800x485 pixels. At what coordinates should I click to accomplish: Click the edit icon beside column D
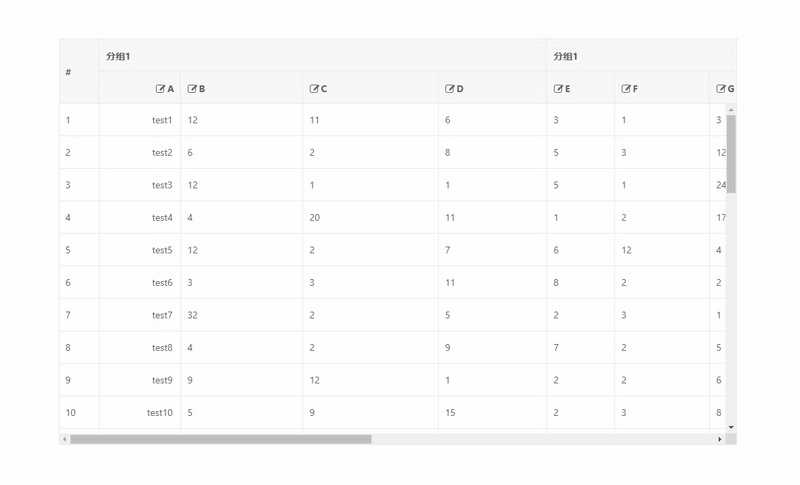pyautogui.click(x=449, y=89)
